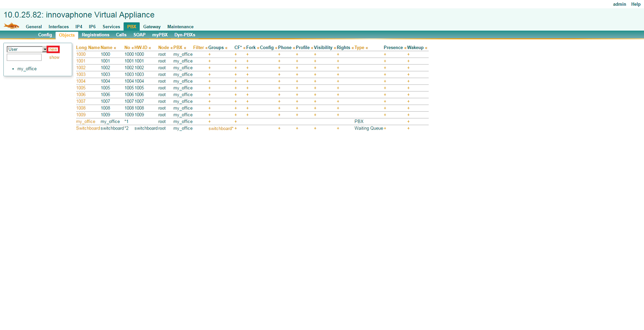The image size is (644, 330).
Task: Sort the table by HW-ID column header
Action: click(141, 47)
